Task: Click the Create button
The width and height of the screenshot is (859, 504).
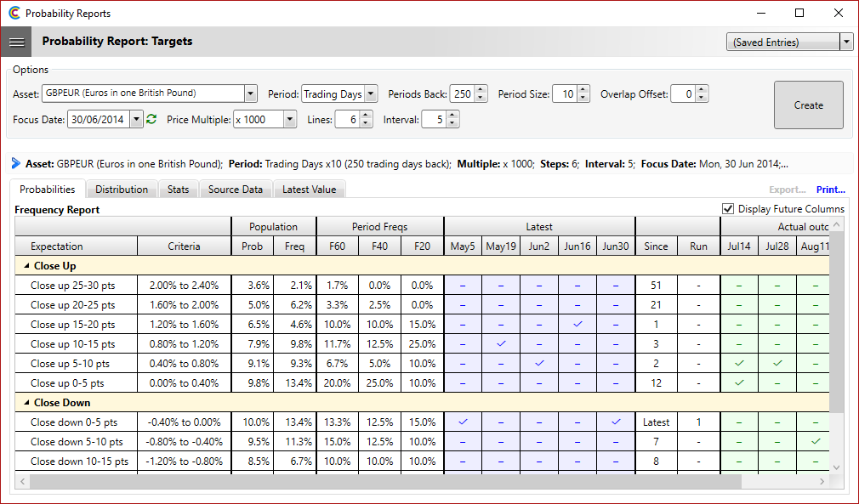Action: click(x=808, y=105)
